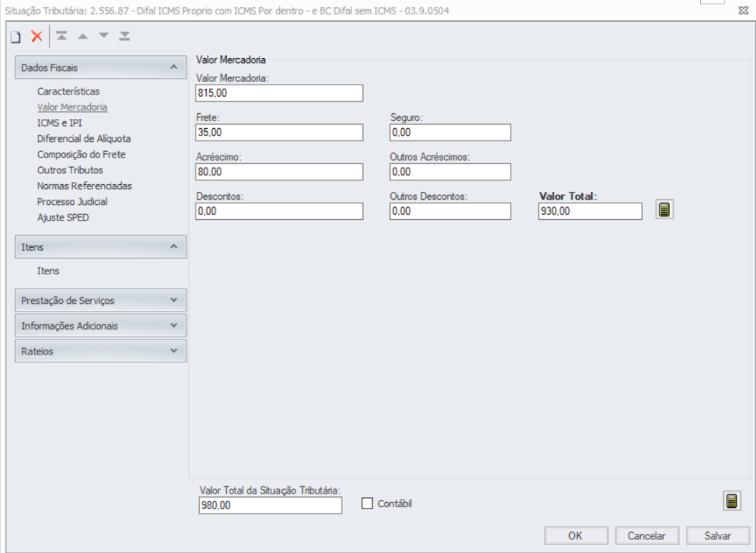The width and height of the screenshot is (756, 553).
Task: Click the Descontos input field
Action: click(279, 211)
